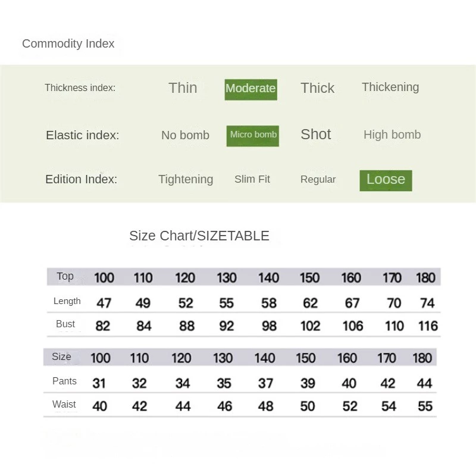
Task: Select Tightening edition option
Action: (x=186, y=179)
